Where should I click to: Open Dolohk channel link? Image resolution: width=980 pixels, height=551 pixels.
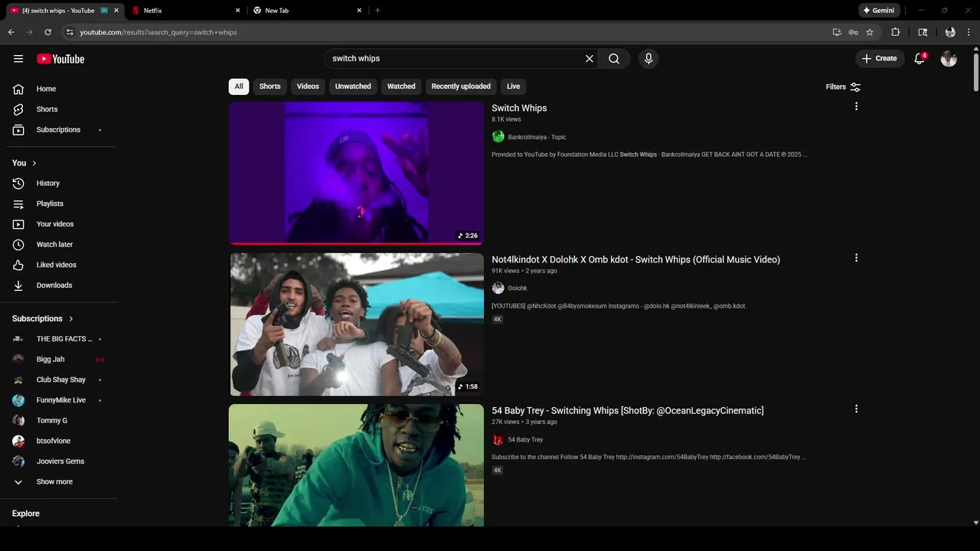click(518, 289)
